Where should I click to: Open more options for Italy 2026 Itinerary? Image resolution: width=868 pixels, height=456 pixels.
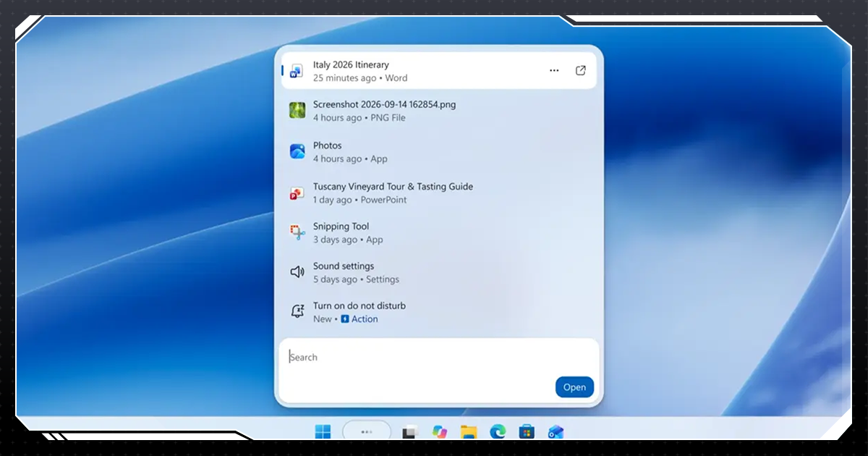tap(554, 71)
